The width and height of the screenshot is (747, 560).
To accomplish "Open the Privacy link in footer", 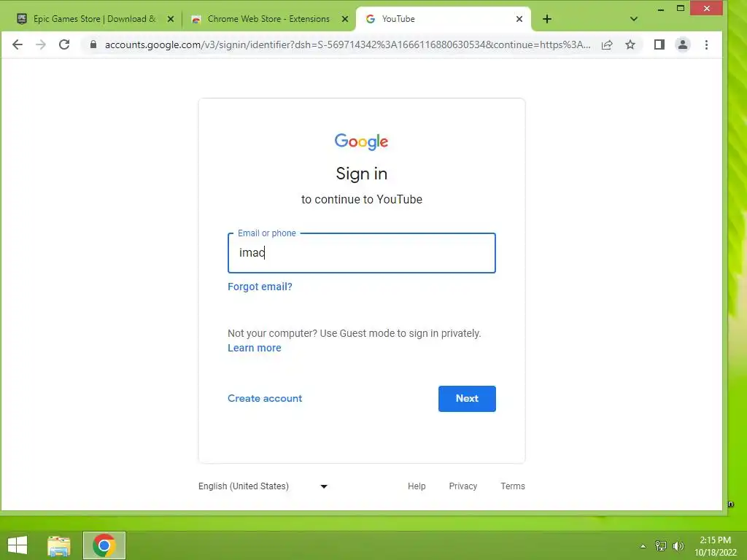I will (463, 486).
